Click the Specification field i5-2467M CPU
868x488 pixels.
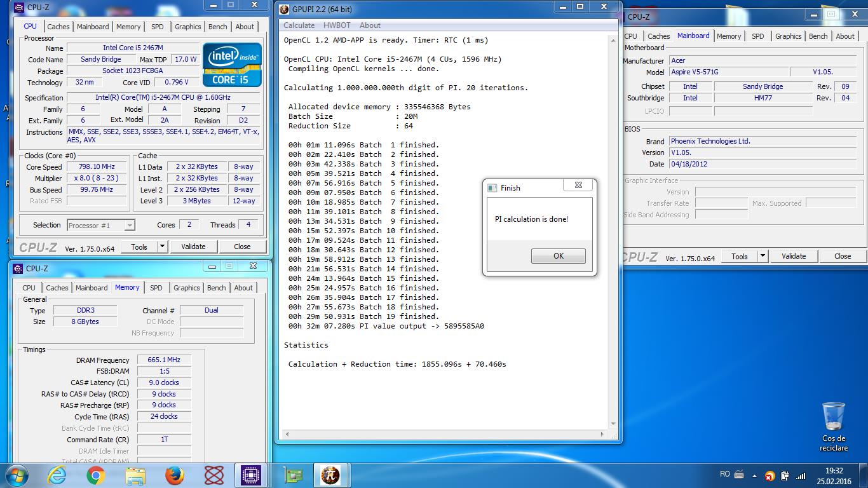[x=163, y=97]
